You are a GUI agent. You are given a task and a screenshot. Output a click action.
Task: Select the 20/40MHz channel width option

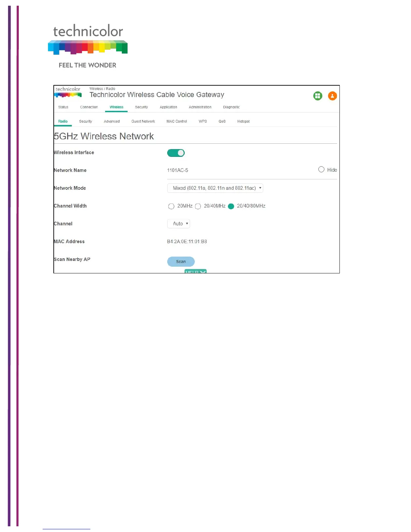198,206
